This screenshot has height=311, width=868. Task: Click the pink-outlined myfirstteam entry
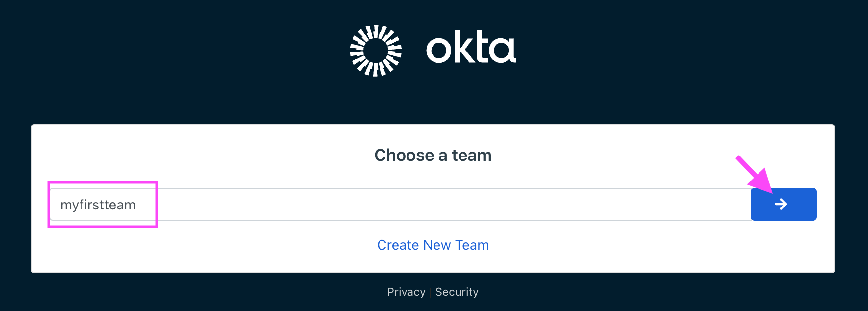point(98,205)
